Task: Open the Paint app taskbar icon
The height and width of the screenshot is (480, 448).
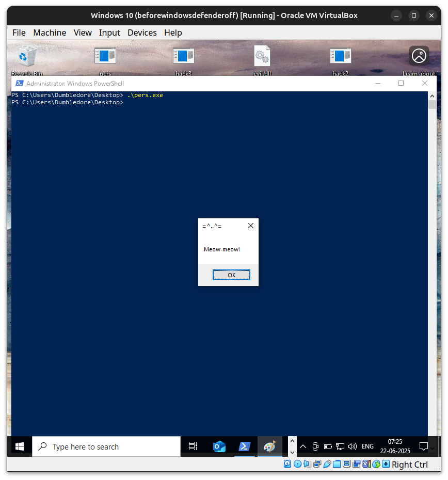Action: click(269, 446)
